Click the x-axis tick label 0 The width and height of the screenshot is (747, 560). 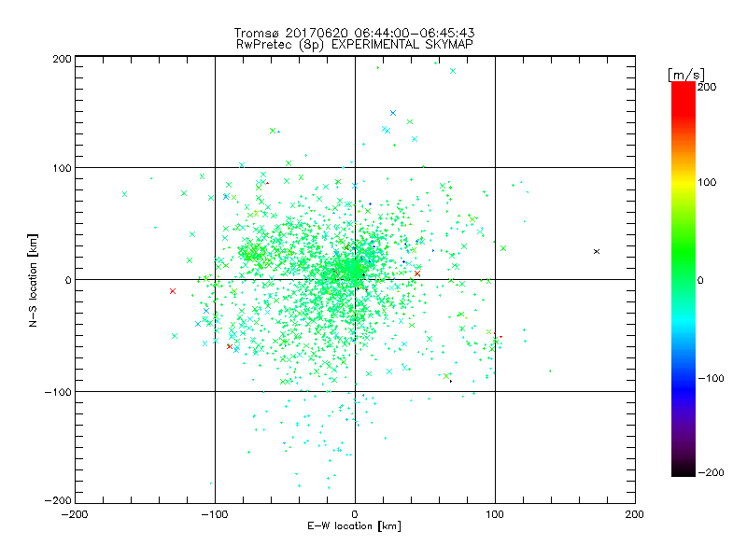pos(355,514)
